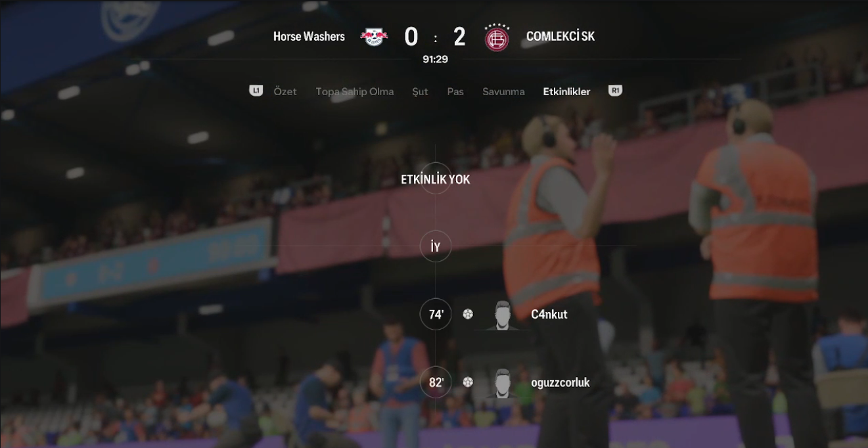Click oguzzcorluk's player avatar silhouette
The width and height of the screenshot is (868, 448).
click(x=503, y=383)
